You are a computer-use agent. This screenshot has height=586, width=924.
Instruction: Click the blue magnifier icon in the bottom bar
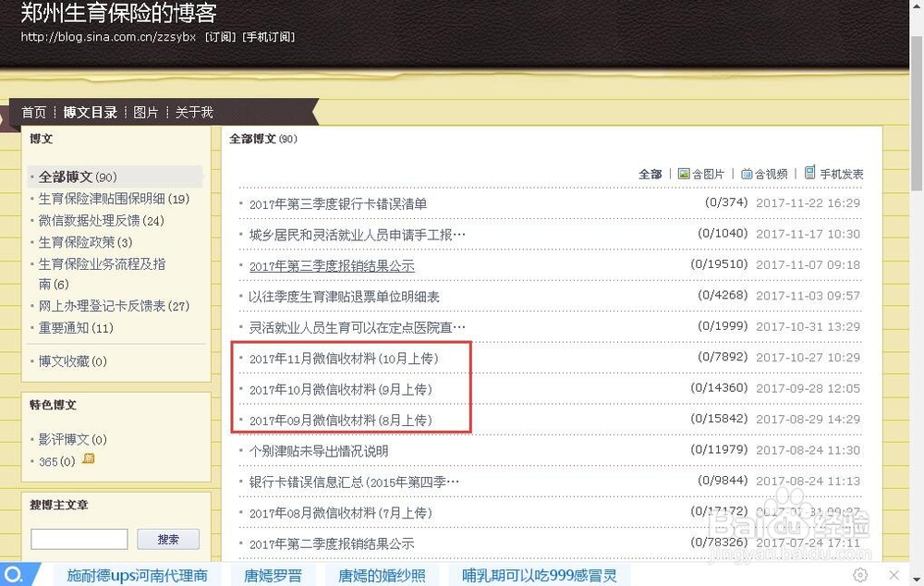12,574
